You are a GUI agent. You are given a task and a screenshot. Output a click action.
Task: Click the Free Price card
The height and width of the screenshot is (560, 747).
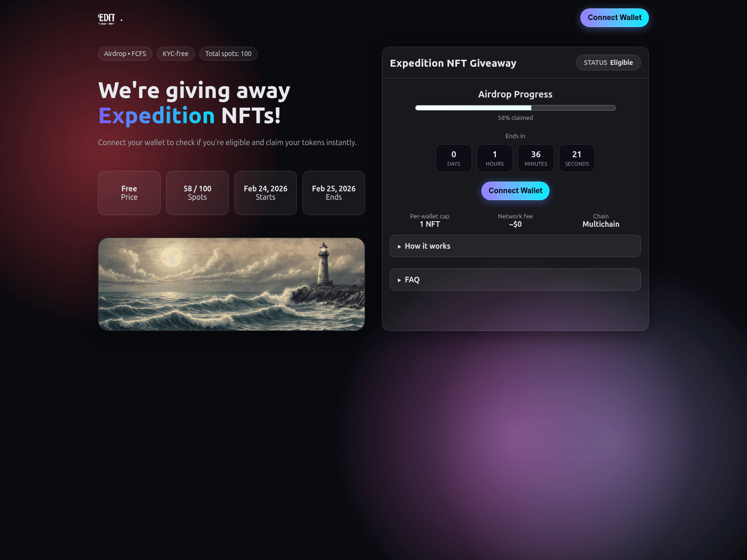pyautogui.click(x=129, y=193)
